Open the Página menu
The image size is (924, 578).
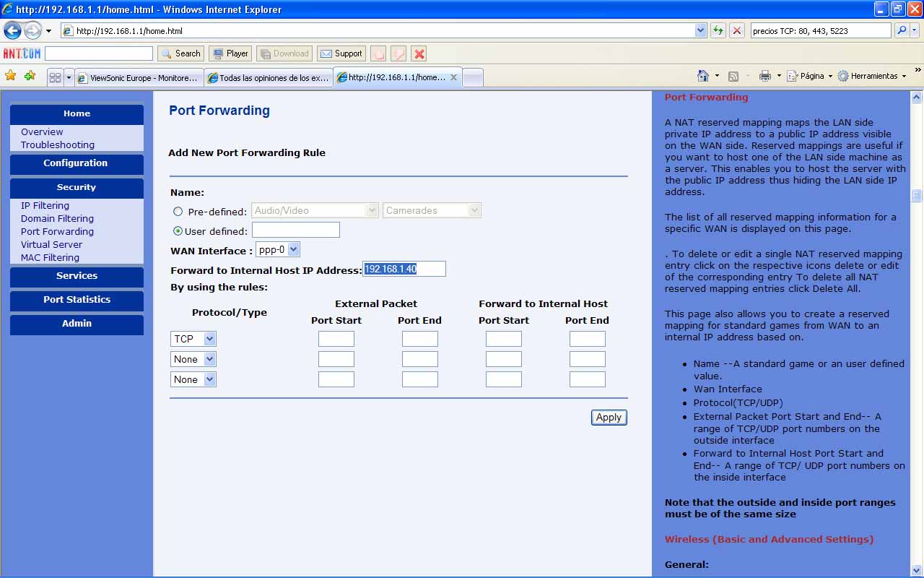pos(809,76)
